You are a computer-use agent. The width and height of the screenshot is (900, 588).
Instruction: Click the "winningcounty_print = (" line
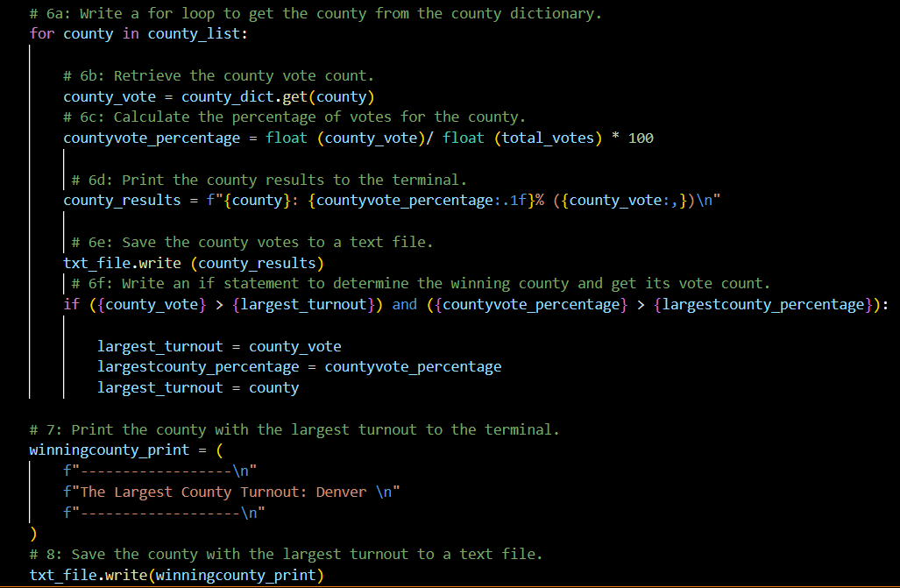pyautogui.click(x=126, y=450)
